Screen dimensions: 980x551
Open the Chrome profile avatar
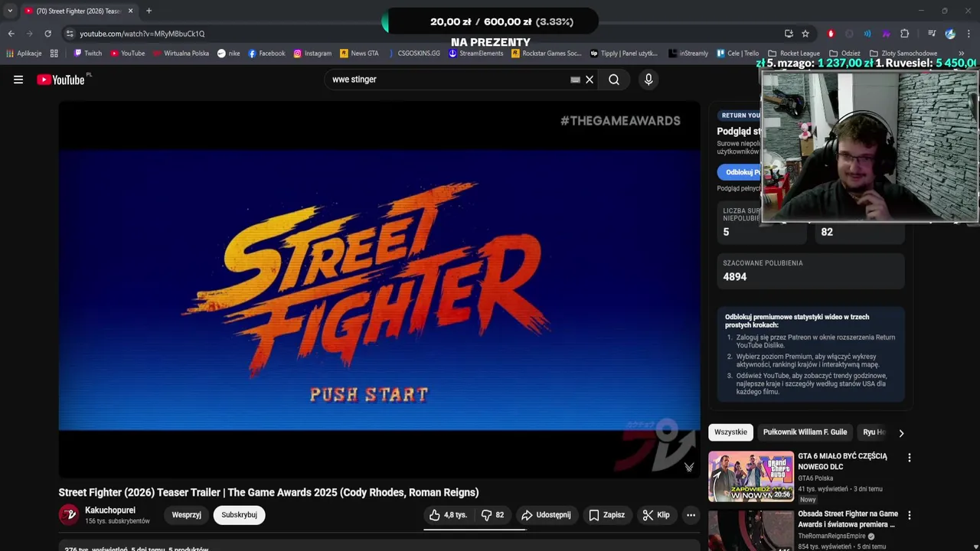(950, 34)
